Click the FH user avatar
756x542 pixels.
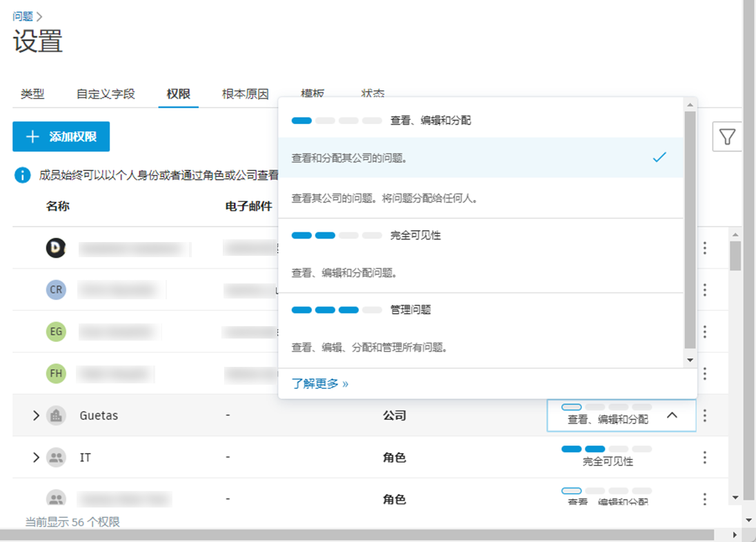tap(56, 373)
